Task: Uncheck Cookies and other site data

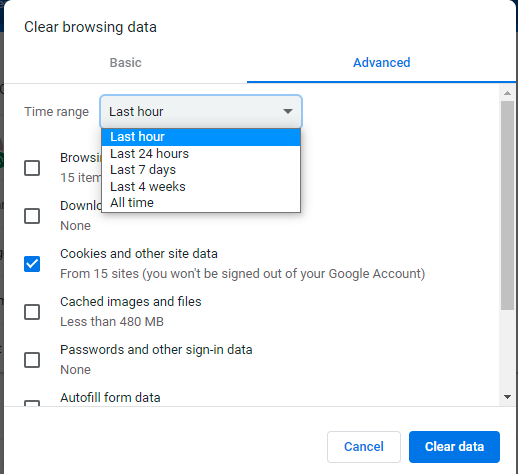Action: [32, 264]
